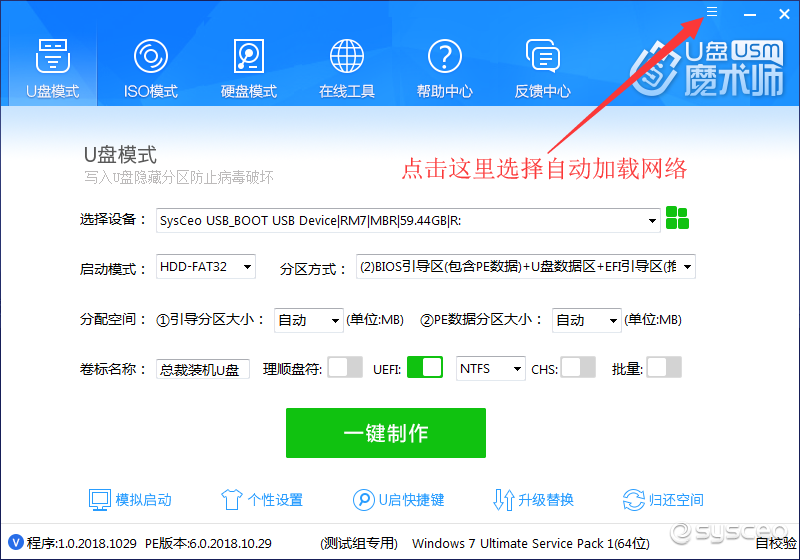Click 自校验 in status bar
The height and width of the screenshot is (560, 800).
(x=776, y=543)
